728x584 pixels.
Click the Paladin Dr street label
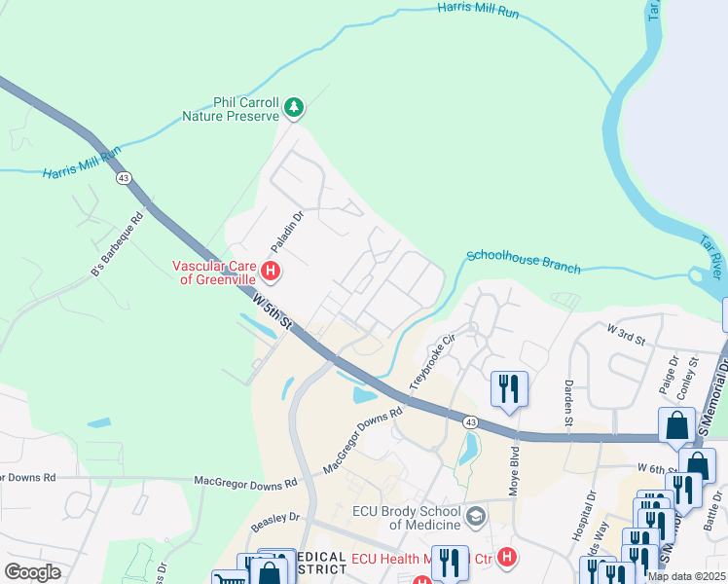pos(287,232)
